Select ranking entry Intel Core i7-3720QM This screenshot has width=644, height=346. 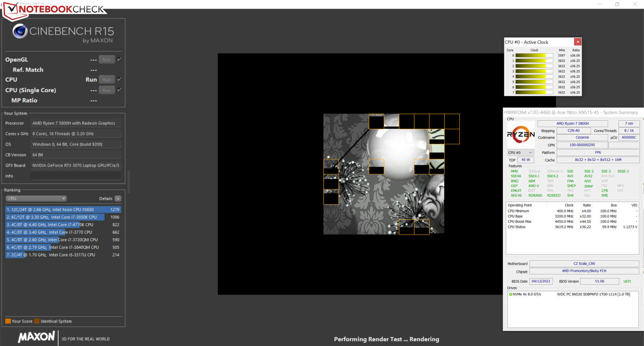63,240
